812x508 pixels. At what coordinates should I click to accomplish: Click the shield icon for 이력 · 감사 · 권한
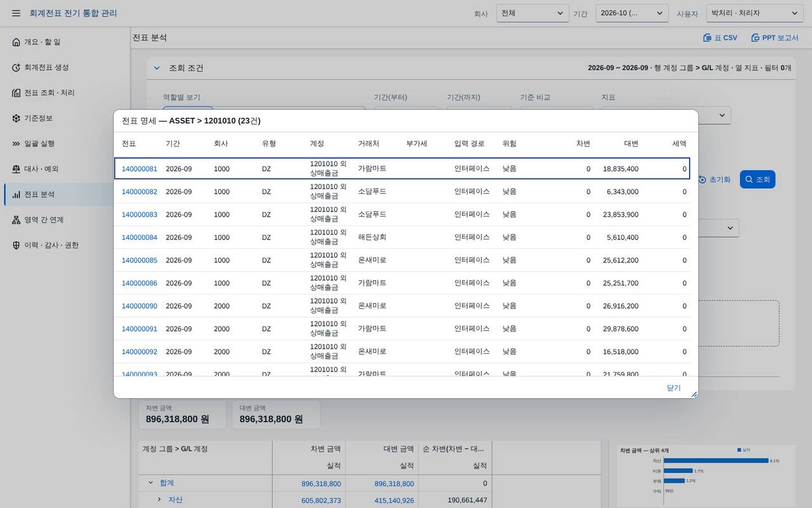click(16, 245)
